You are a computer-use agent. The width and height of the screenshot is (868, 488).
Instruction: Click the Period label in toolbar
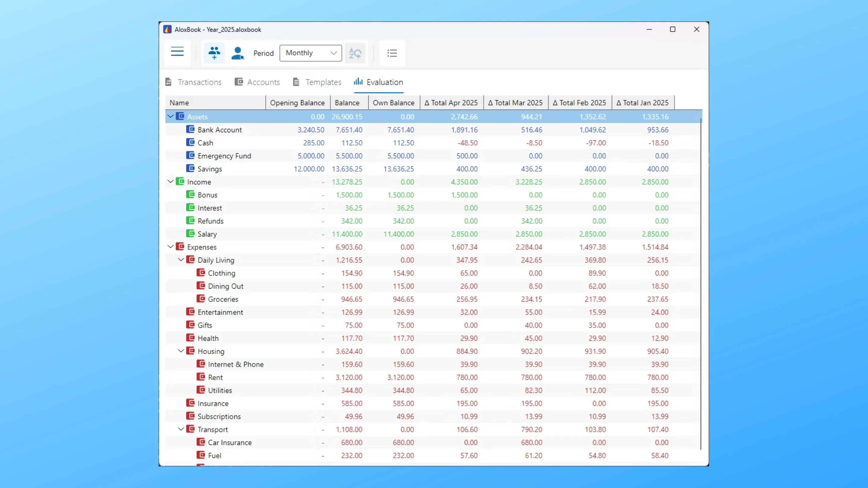click(263, 53)
